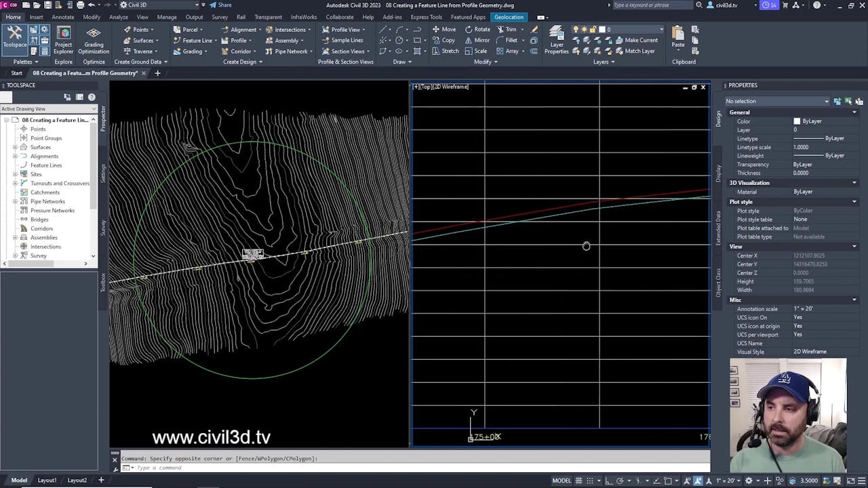The height and width of the screenshot is (488, 868).
Task: Toggle ortho mode in the status bar
Action: pyautogui.click(x=608, y=480)
